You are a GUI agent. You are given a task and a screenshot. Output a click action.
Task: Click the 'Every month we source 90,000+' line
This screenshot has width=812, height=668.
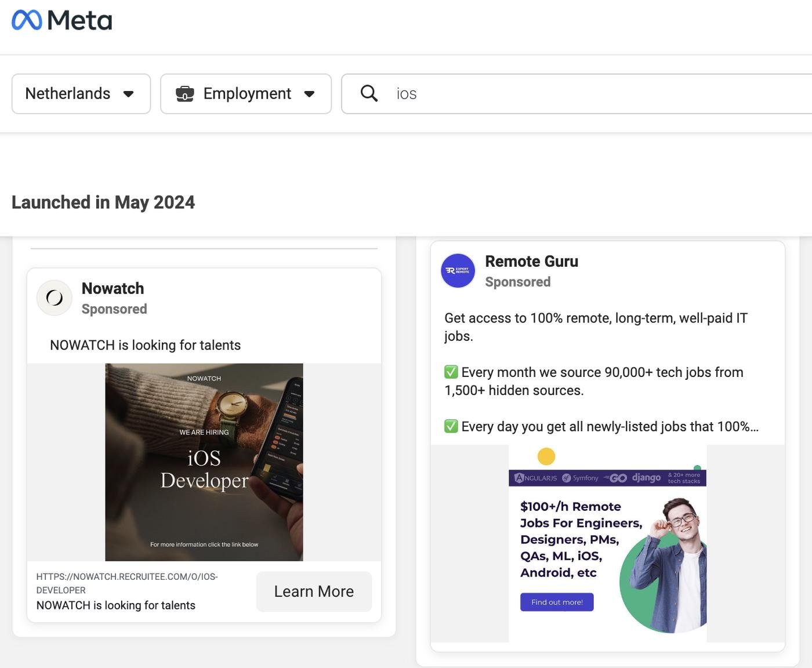tap(594, 381)
